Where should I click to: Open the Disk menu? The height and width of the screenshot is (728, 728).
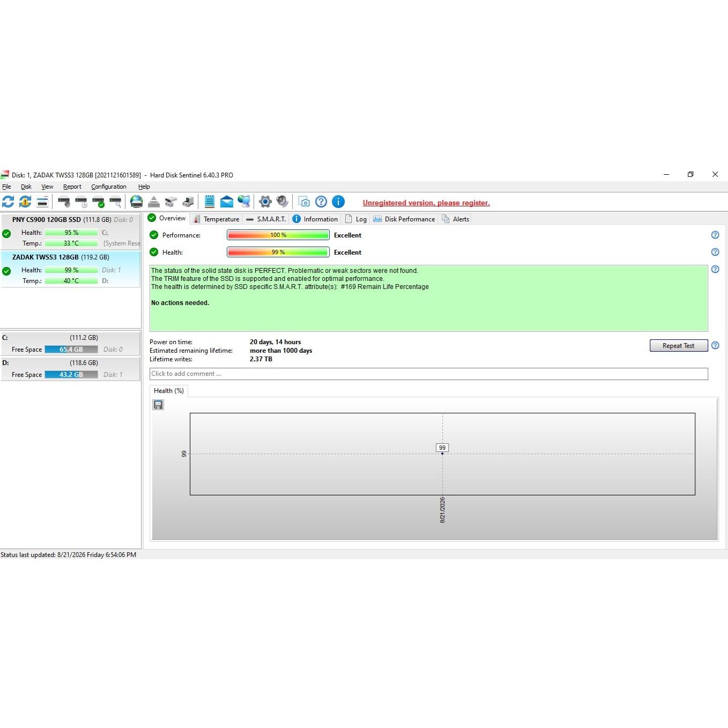tap(26, 187)
